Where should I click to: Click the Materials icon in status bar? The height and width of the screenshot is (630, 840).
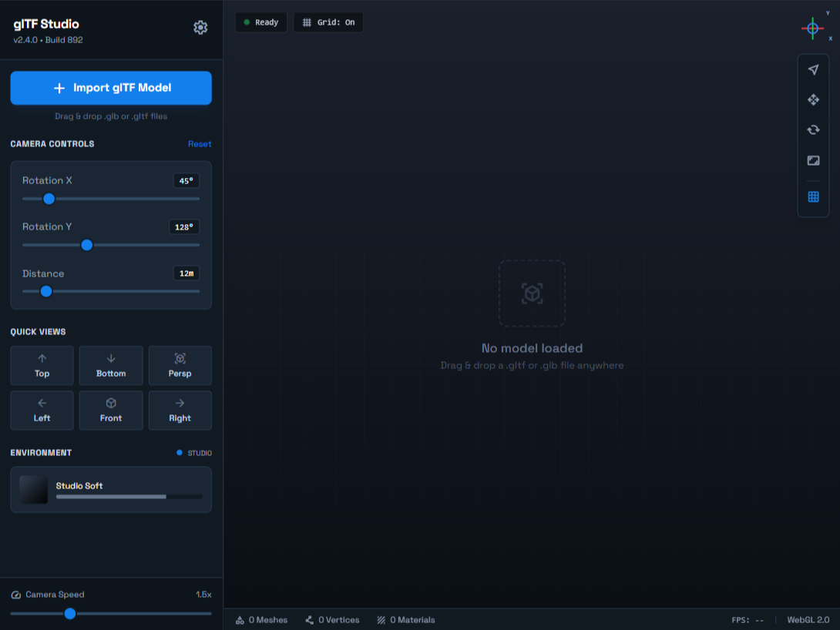[380, 619]
